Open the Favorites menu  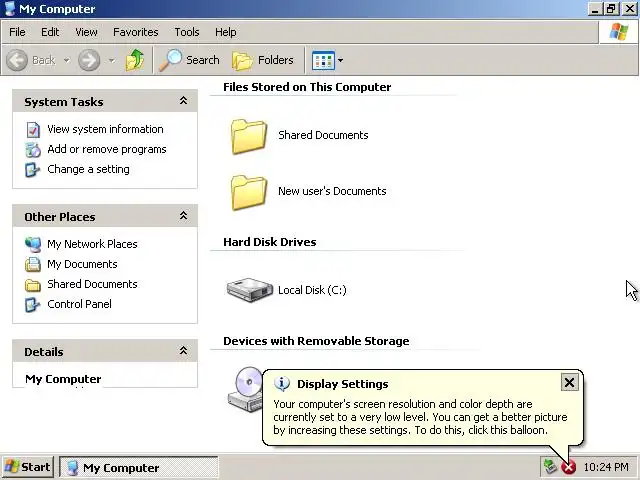click(136, 32)
